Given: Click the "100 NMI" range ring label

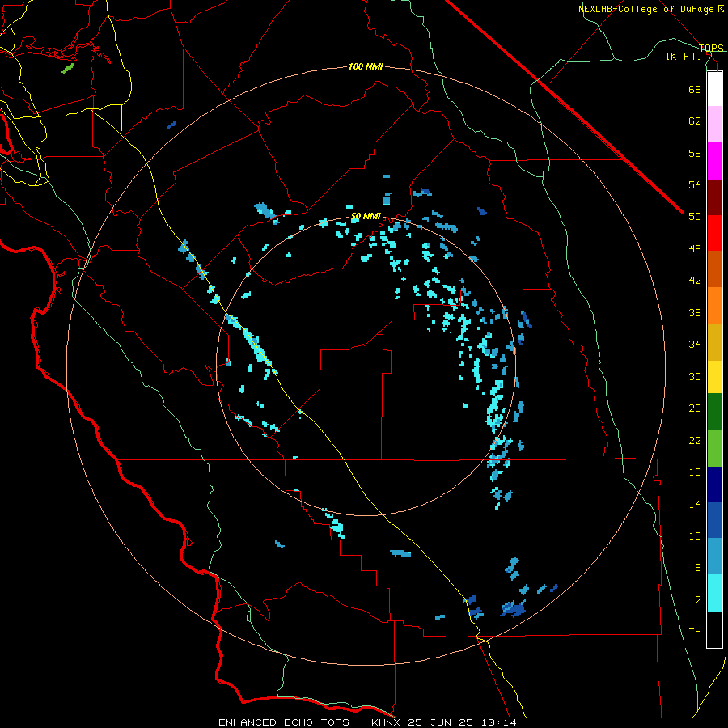Looking at the screenshot, I should coord(366,67).
